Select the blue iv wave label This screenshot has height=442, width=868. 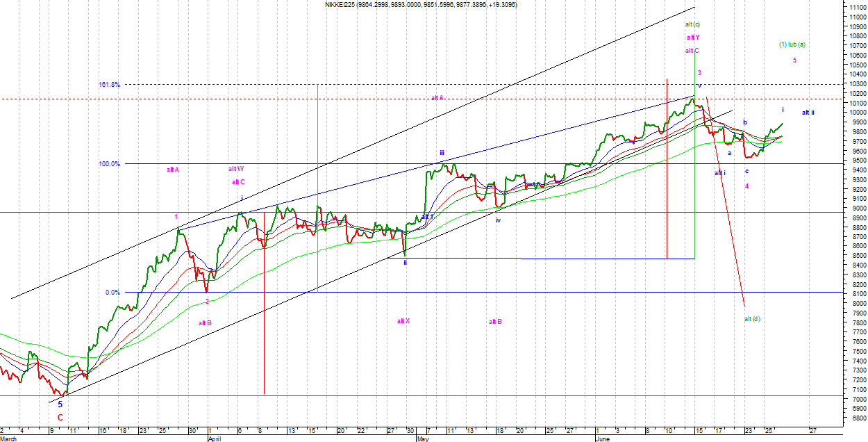point(498,220)
